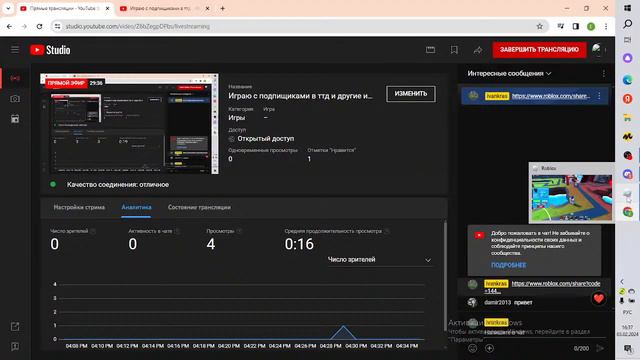The image size is (640, 360).
Task: Click the ИЗМЕНИТЬ button
Action: point(411,93)
